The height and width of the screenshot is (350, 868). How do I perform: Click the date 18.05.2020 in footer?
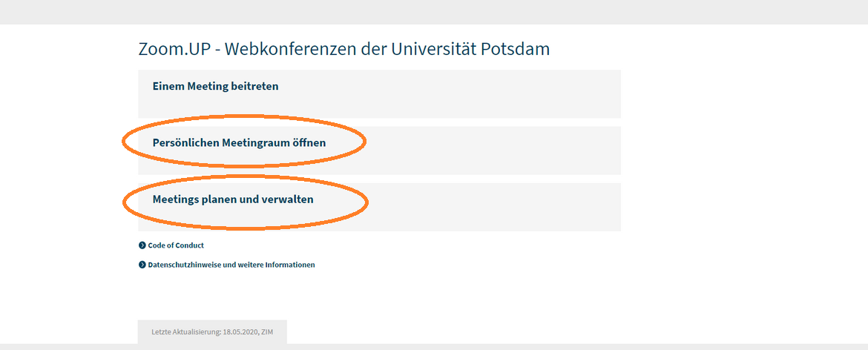click(x=240, y=332)
